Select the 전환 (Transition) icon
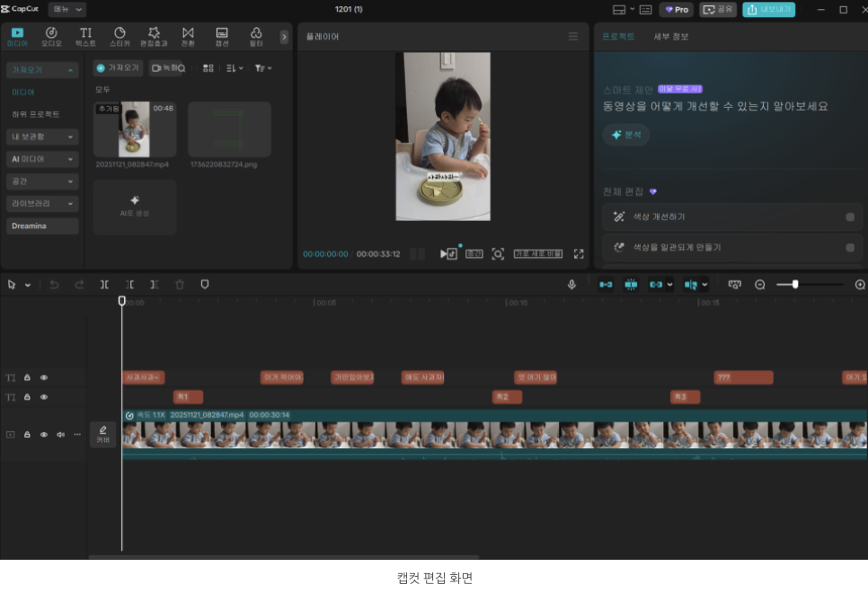 click(x=188, y=36)
